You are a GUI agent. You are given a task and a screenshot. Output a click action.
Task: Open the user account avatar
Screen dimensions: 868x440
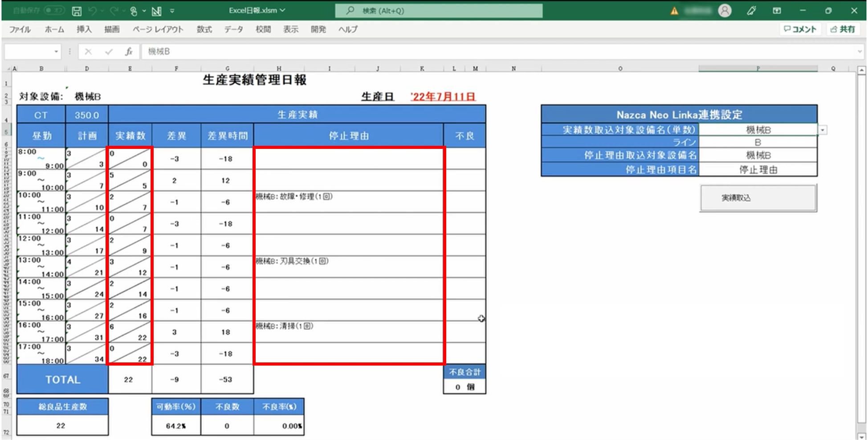click(x=725, y=10)
